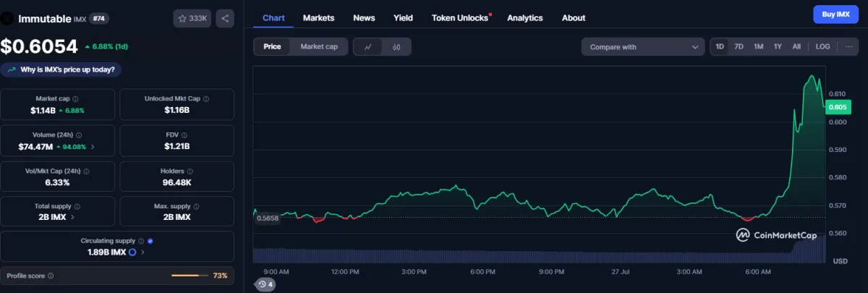Show Max. supply info icon
868x293 pixels.
(x=197, y=206)
